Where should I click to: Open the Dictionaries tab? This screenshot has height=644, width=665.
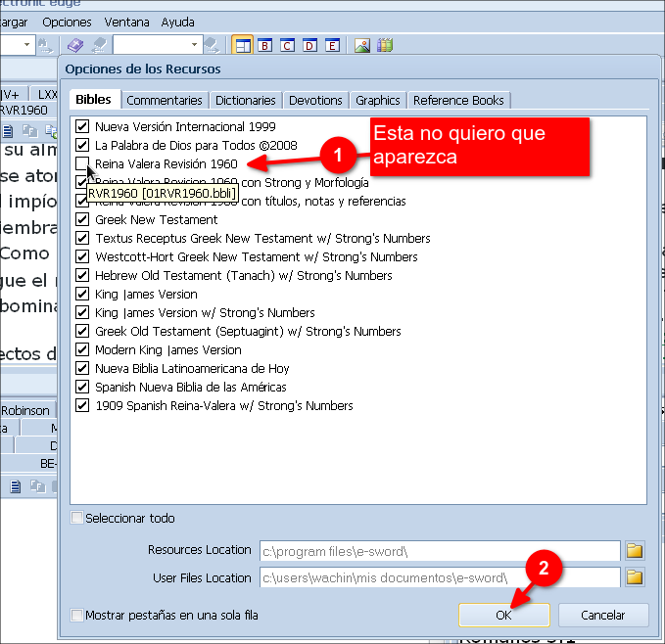tap(246, 101)
